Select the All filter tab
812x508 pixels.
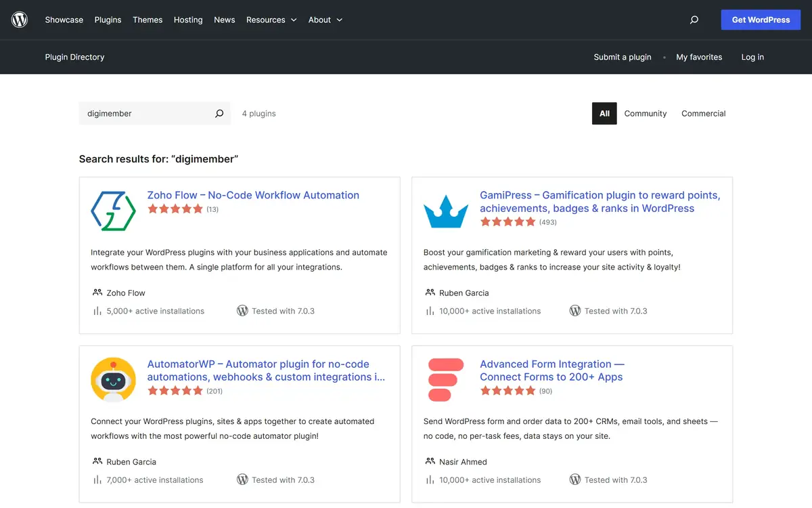click(x=604, y=114)
